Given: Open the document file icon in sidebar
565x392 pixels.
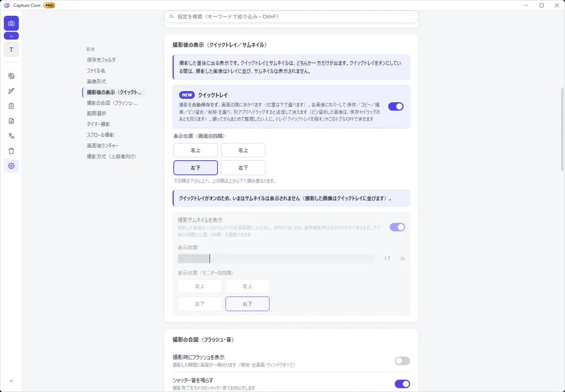Looking at the screenshot, I should (11, 120).
